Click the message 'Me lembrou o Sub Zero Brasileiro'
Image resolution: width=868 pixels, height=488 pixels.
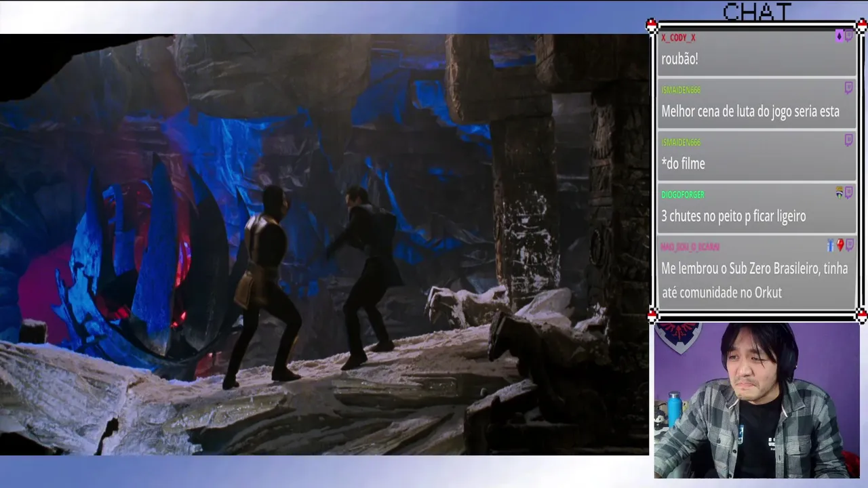click(x=755, y=281)
